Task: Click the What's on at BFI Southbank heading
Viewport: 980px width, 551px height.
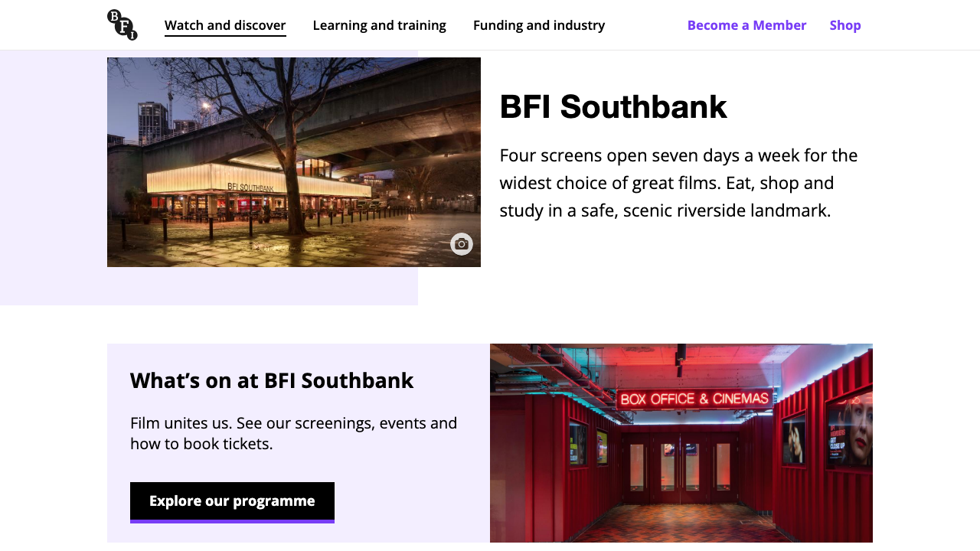Action: [272, 380]
